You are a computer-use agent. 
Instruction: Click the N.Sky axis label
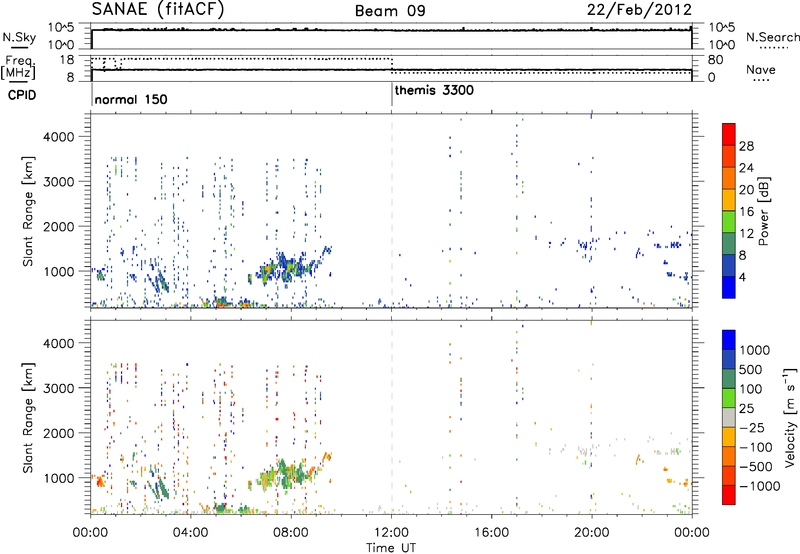coord(19,37)
